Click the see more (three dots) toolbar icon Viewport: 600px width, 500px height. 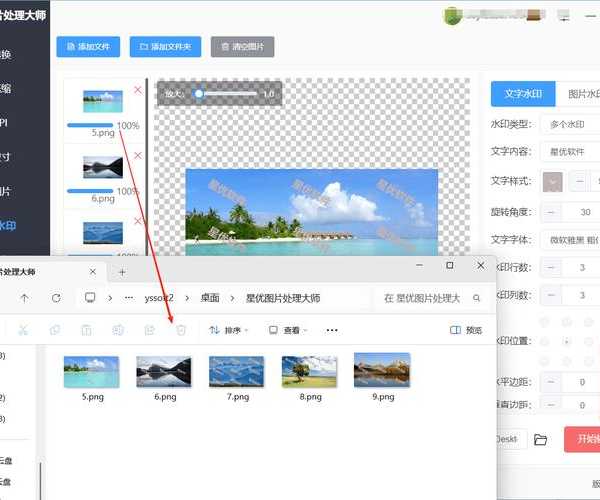coord(332,330)
